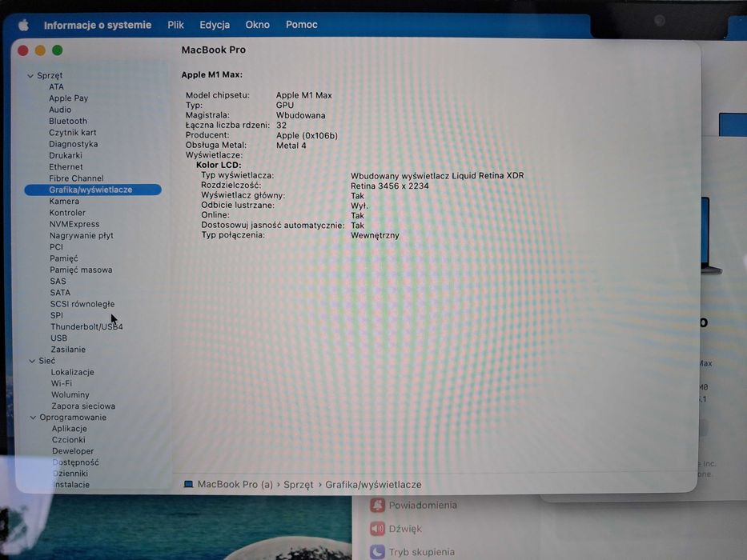747x560 pixels.
Task: Select Dostępność under Oprogramowanie
Action: (76, 462)
